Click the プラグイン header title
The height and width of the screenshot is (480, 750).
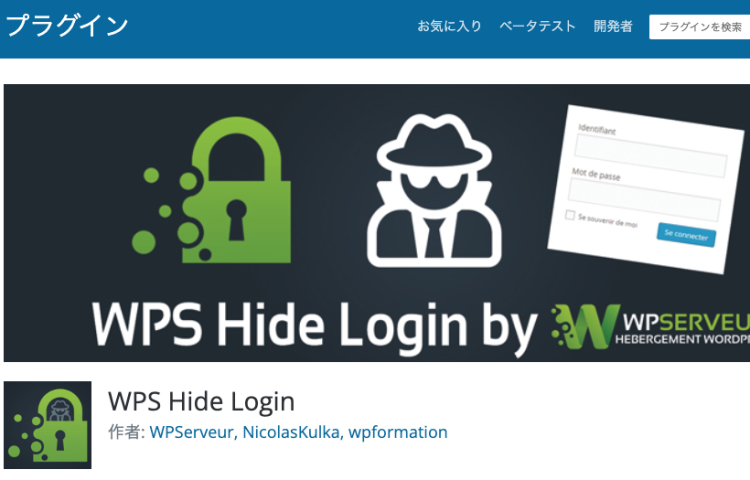click(67, 25)
